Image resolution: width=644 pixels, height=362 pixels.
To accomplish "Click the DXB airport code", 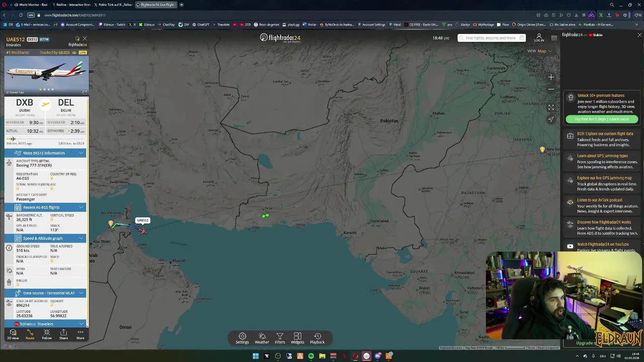I will tap(24, 103).
